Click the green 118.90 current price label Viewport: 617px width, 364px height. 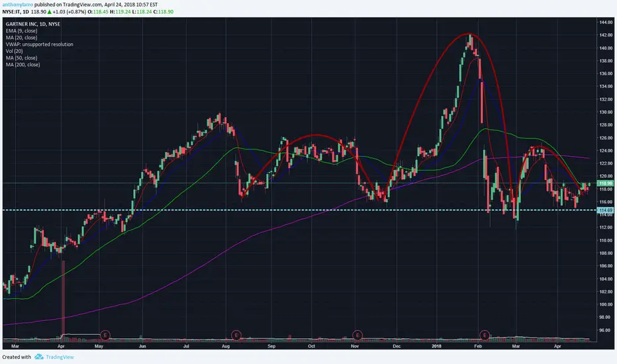point(606,183)
